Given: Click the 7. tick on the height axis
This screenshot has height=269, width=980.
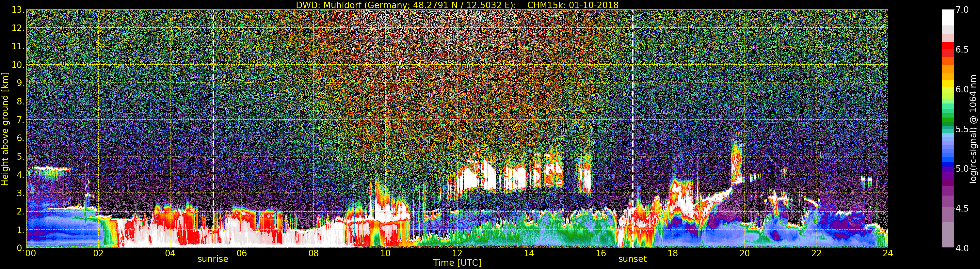Looking at the screenshot, I should [21, 120].
